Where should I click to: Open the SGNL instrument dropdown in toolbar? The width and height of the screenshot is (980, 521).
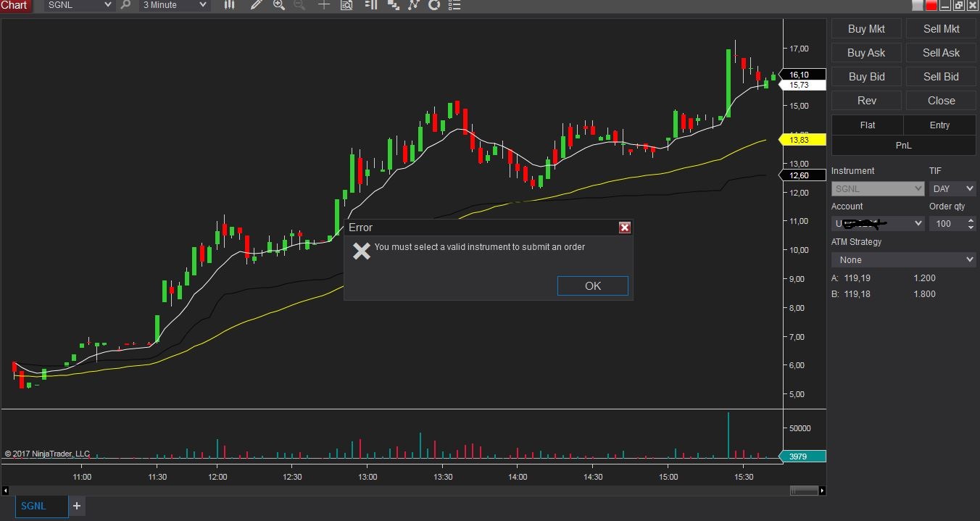tap(79, 5)
